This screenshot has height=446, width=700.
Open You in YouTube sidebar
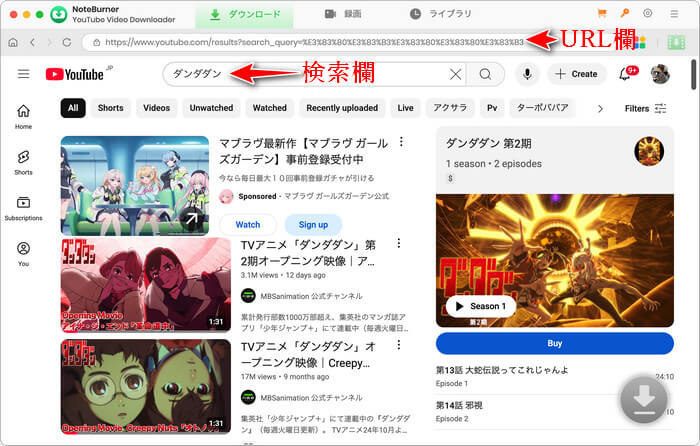(x=24, y=254)
